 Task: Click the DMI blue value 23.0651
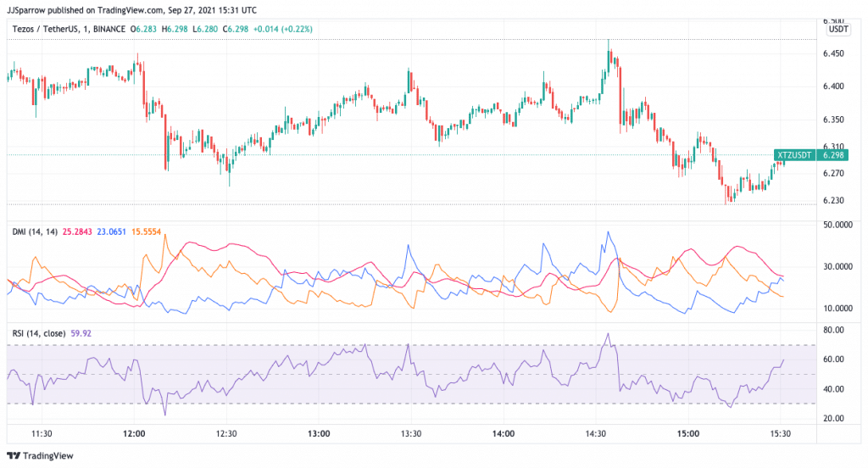click(111, 231)
